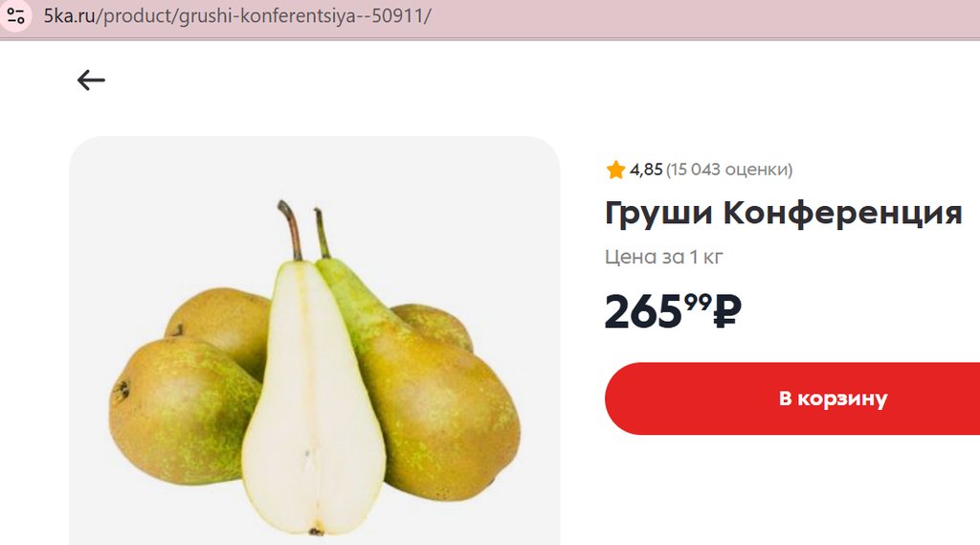The height and width of the screenshot is (545, 980).
Task: Click the ruble currency symbol
Action: click(727, 311)
